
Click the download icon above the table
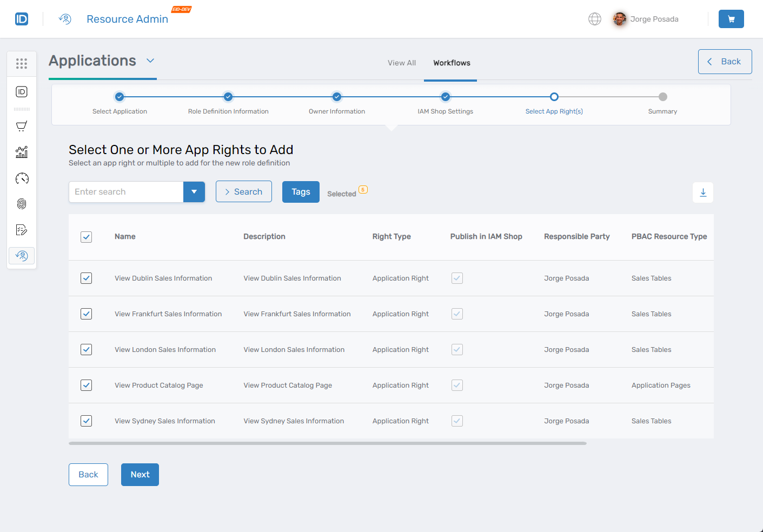pos(702,192)
